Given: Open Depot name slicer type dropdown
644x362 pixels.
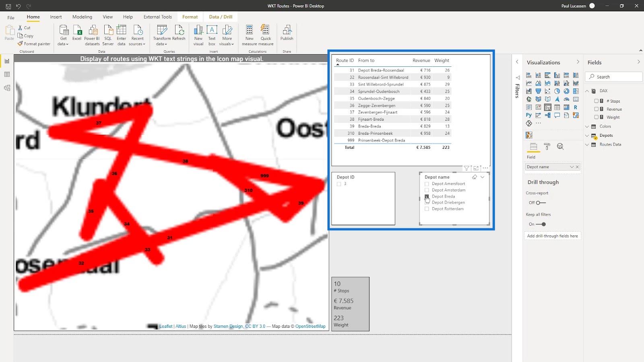Looking at the screenshot, I should coord(482,177).
